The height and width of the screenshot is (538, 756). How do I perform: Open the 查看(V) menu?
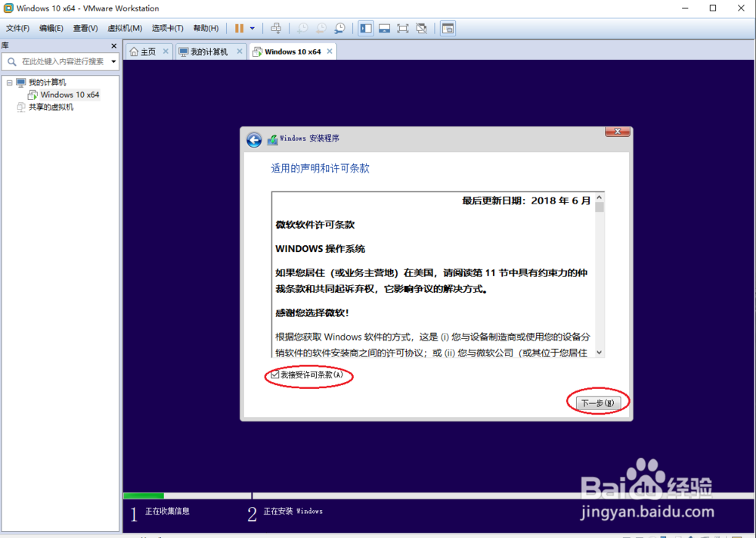(x=85, y=29)
